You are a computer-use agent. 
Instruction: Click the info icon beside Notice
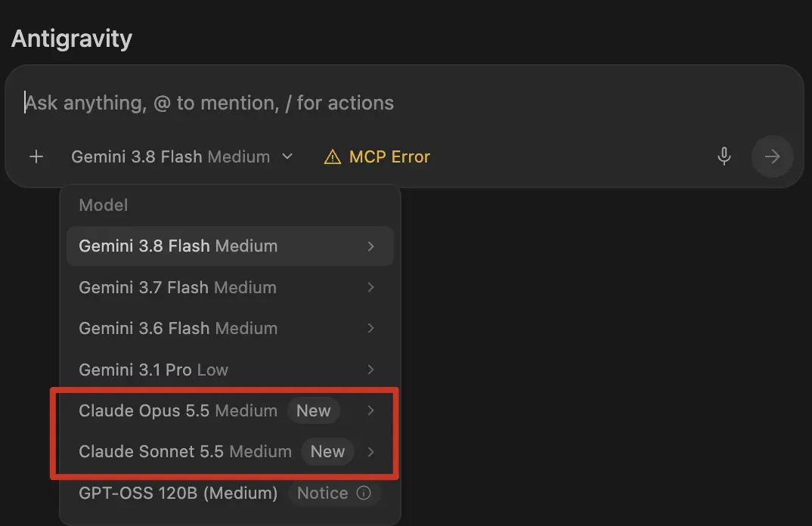[x=364, y=493]
